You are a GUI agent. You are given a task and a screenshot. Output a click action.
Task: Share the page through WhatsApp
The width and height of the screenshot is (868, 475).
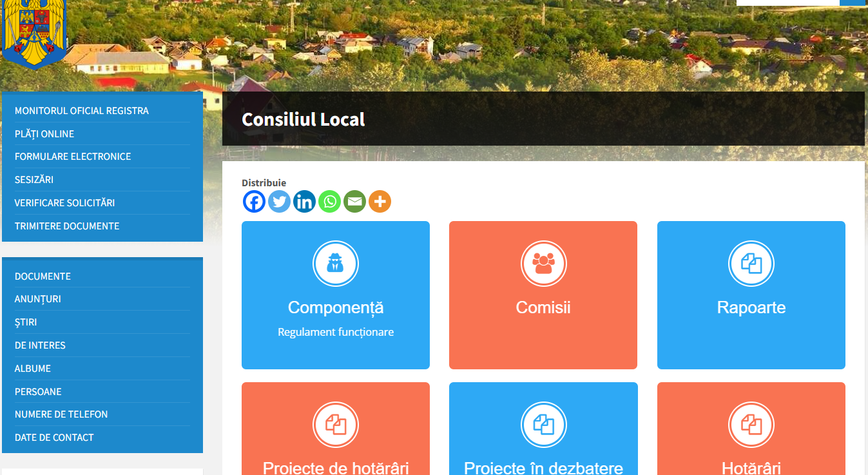(x=329, y=202)
